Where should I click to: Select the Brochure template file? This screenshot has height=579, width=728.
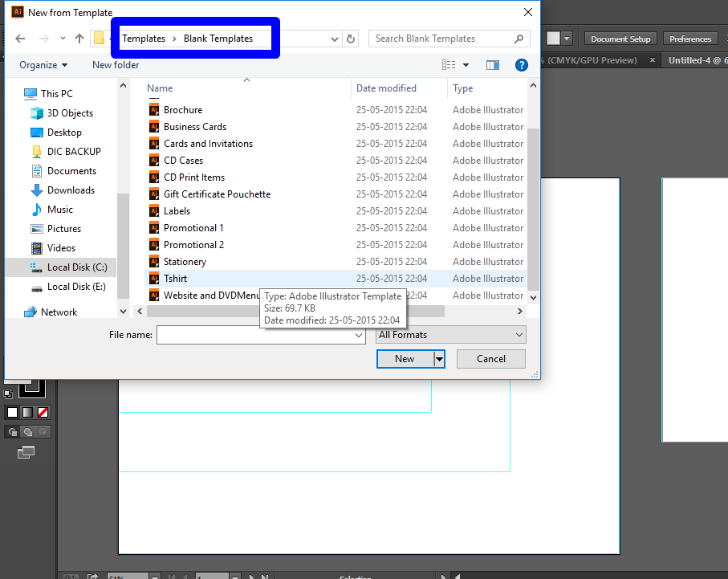[336, 110]
